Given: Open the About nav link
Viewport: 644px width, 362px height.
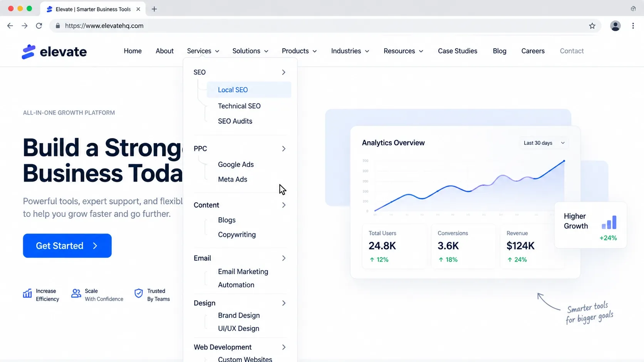Looking at the screenshot, I should (164, 51).
